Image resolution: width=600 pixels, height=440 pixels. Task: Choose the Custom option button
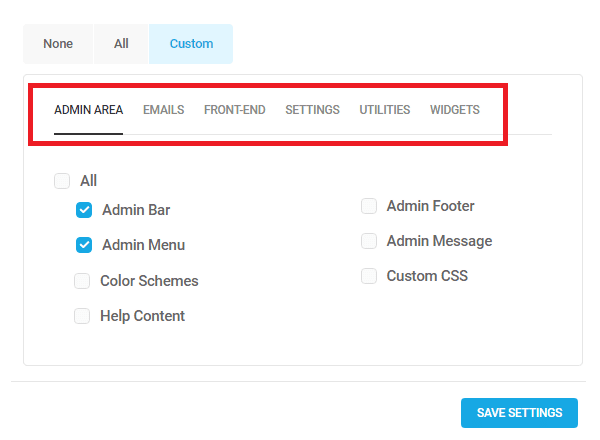point(191,44)
